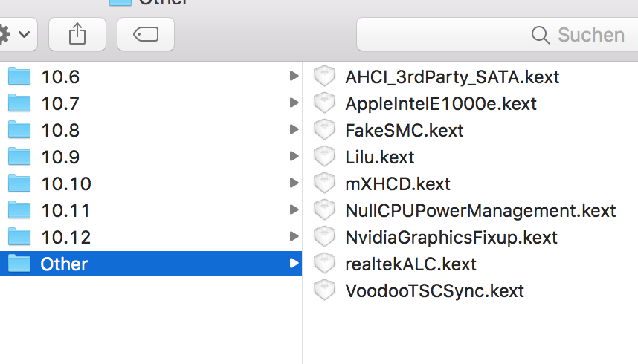Expand the 10.12 folder arrow

coord(294,236)
